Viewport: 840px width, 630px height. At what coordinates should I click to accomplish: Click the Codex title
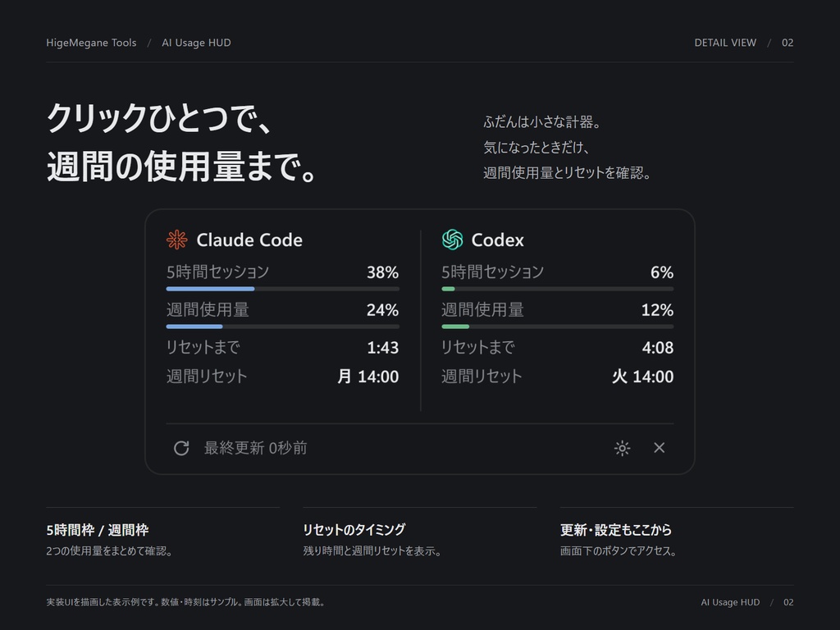497,240
